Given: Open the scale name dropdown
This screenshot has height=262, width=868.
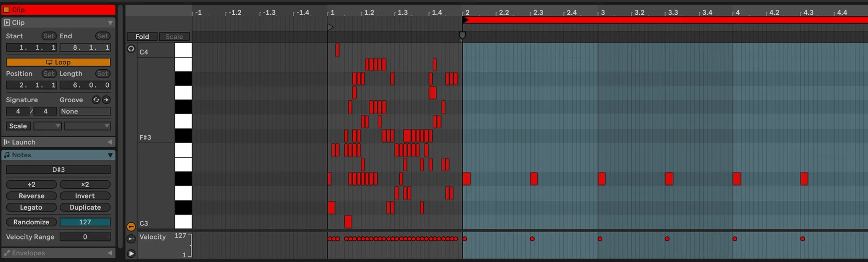Looking at the screenshot, I should tap(87, 126).
